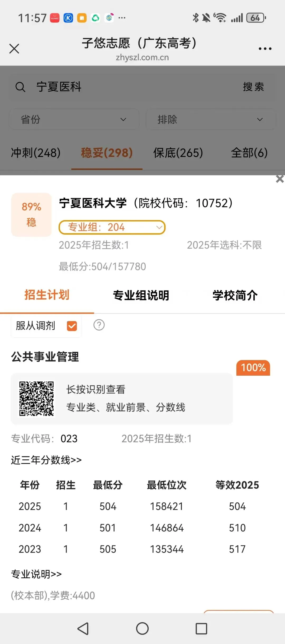Viewport: 285px width, 644px height.
Task: Open the three-dot more options menu
Action: click(x=265, y=49)
